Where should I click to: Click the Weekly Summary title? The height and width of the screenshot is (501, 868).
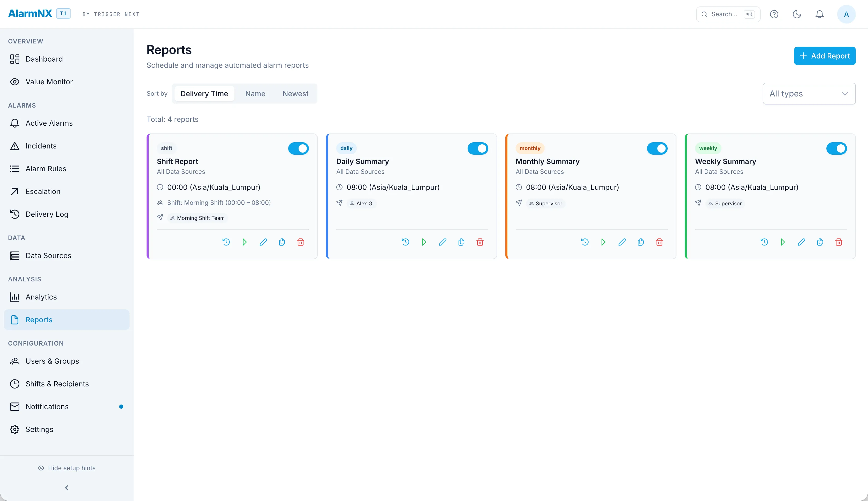point(725,161)
